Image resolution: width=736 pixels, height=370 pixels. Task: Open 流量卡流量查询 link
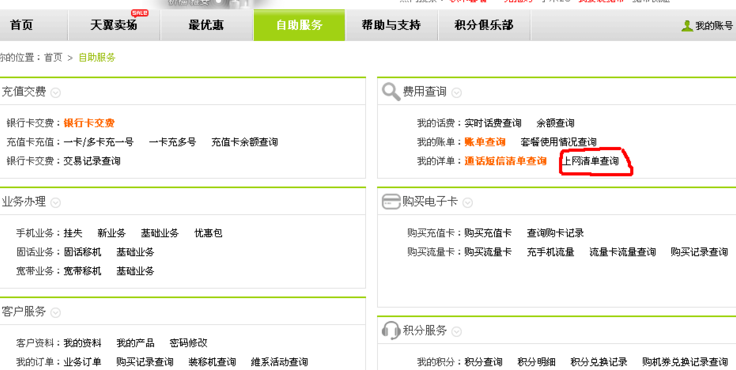[x=622, y=252]
